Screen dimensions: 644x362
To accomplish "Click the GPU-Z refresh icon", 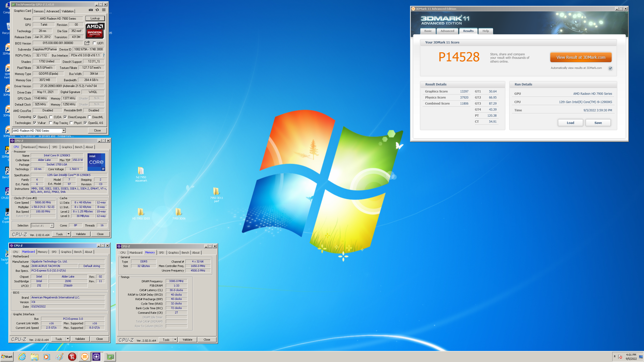I will (x=97, y=10).
